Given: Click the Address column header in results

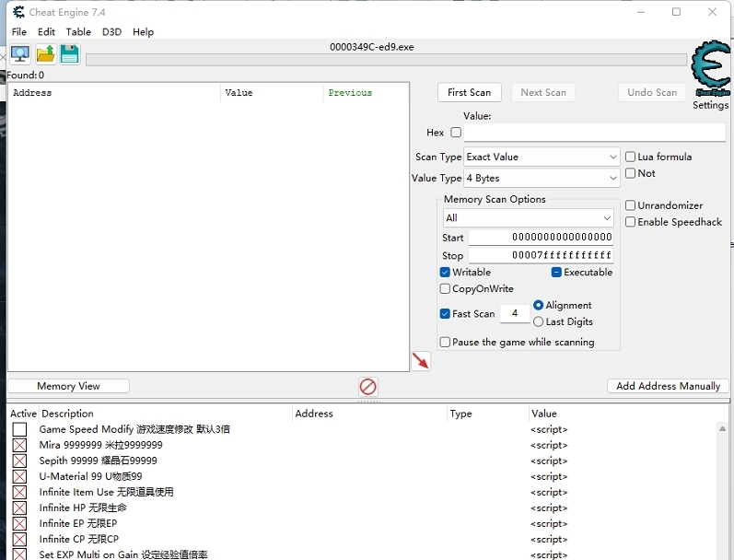Looking at the screenshot, I should 114,93.
